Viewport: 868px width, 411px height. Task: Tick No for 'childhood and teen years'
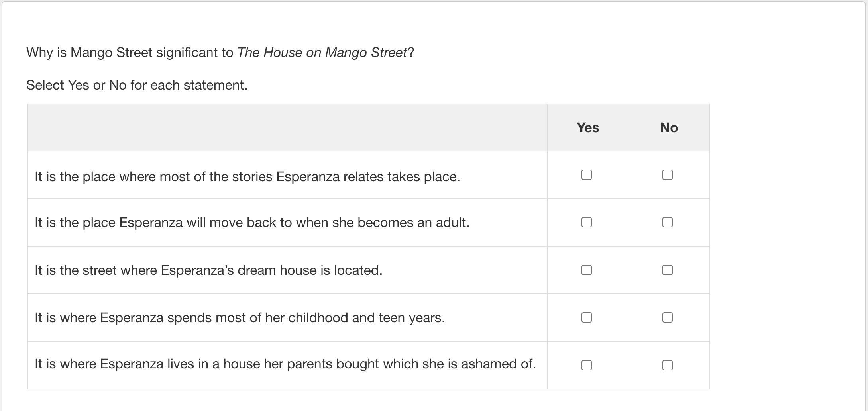coord(667,317)
